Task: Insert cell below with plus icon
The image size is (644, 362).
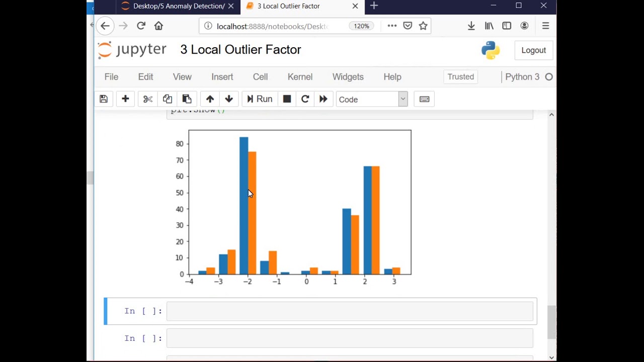Action: tap(125, 99)
